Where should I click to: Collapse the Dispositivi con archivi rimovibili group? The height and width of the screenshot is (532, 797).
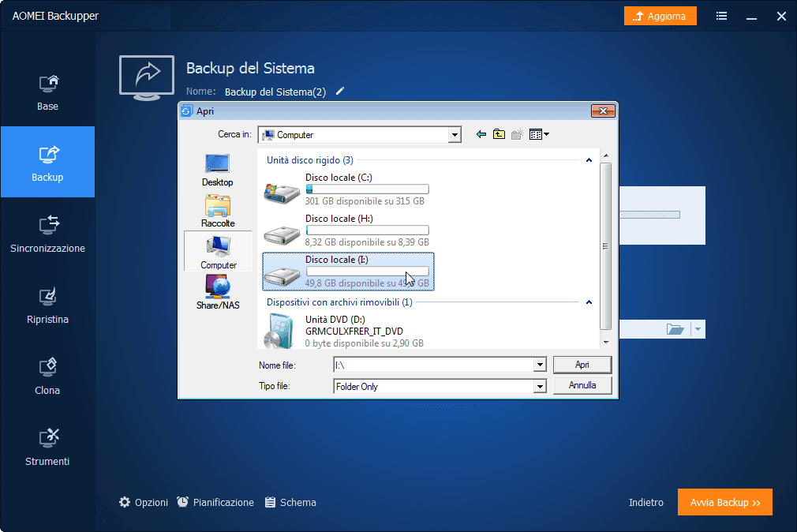click(589, 302)
